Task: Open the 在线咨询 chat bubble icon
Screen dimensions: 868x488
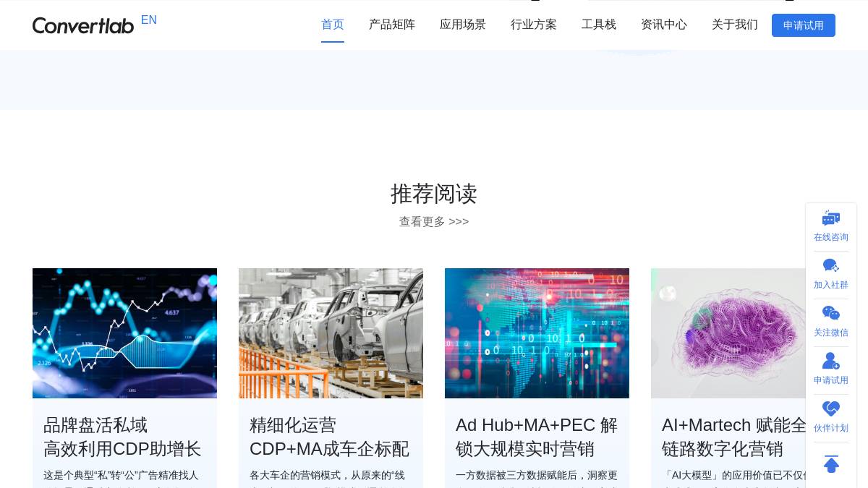Action: coord(831,218)
